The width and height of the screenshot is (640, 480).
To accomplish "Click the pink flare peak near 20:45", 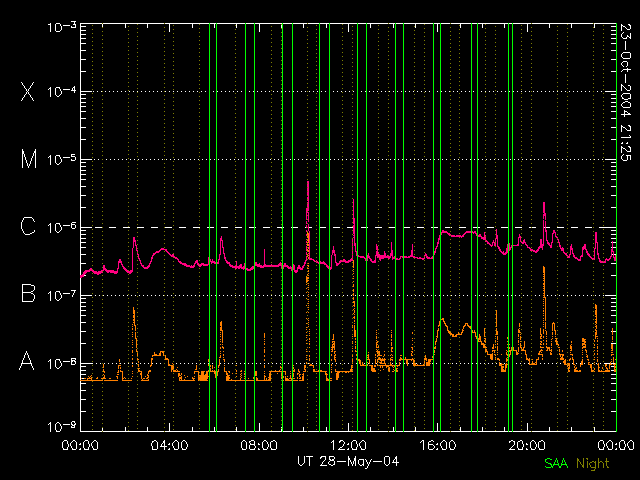I will (x=544, y=203).
